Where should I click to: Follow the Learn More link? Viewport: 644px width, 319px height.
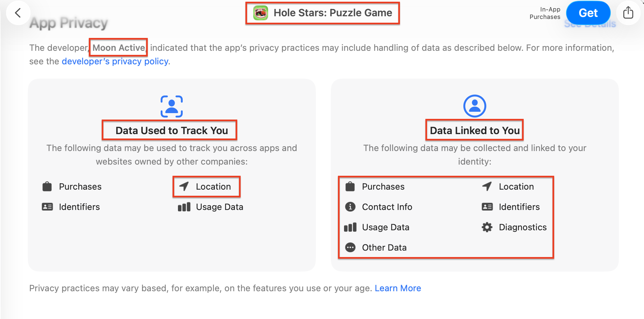pyautogui.click(x=398, y=288)
